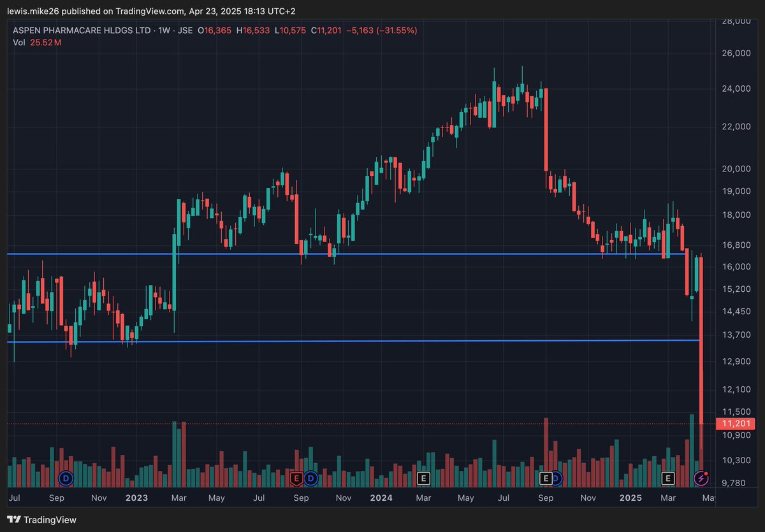Click the 12,900 price axis label

736,361
